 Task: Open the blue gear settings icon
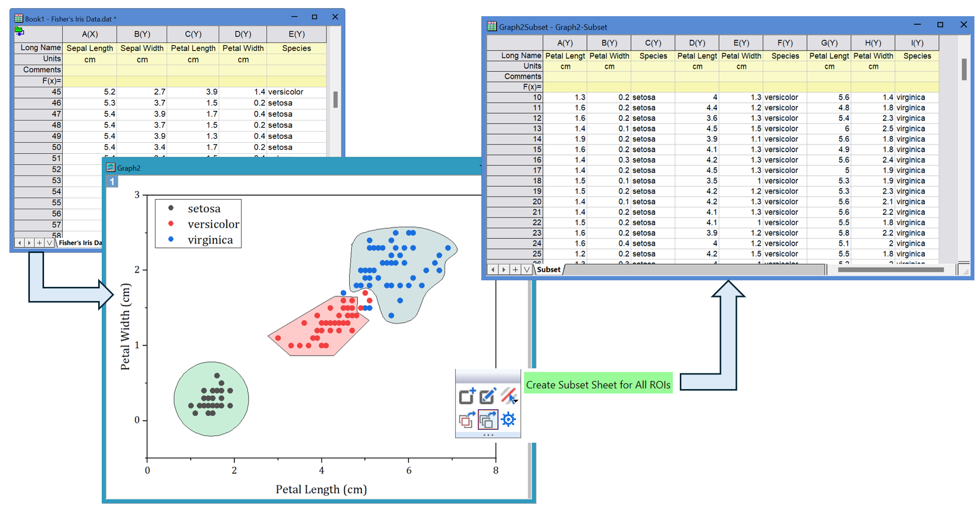click(x=508, y=419)
